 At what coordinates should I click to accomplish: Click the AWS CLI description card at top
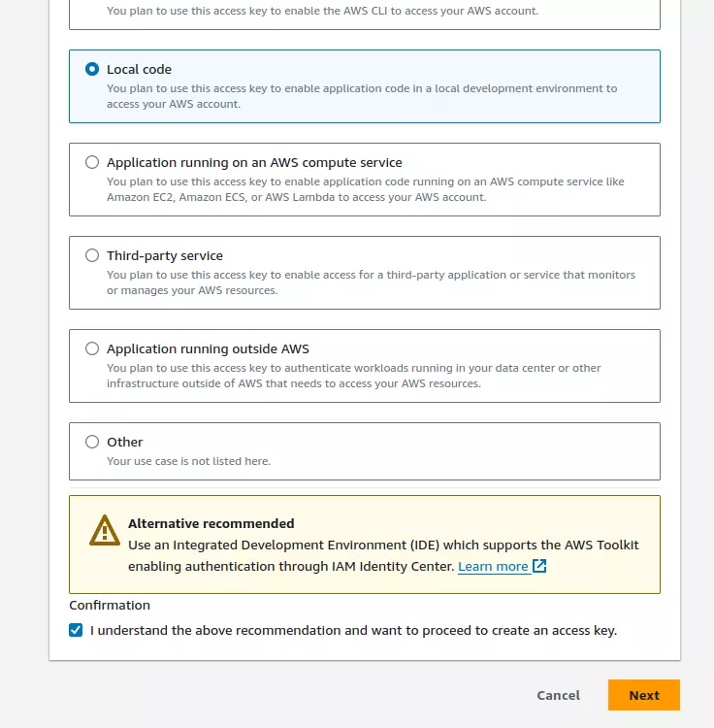[365, 15]
